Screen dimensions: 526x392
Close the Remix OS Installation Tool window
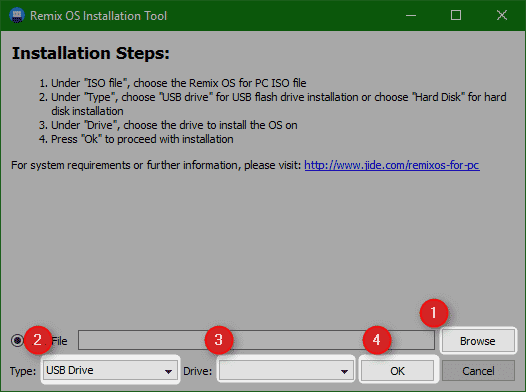pos(502,15)
